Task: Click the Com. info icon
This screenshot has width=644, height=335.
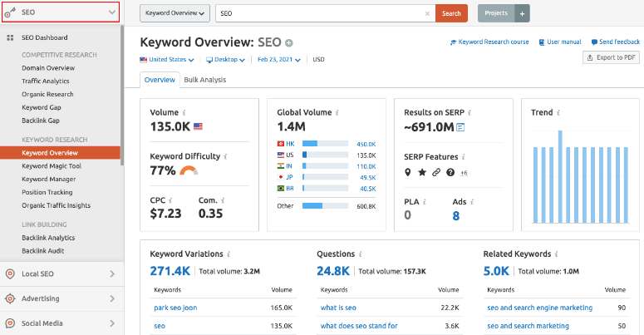Action: (223, 200)
